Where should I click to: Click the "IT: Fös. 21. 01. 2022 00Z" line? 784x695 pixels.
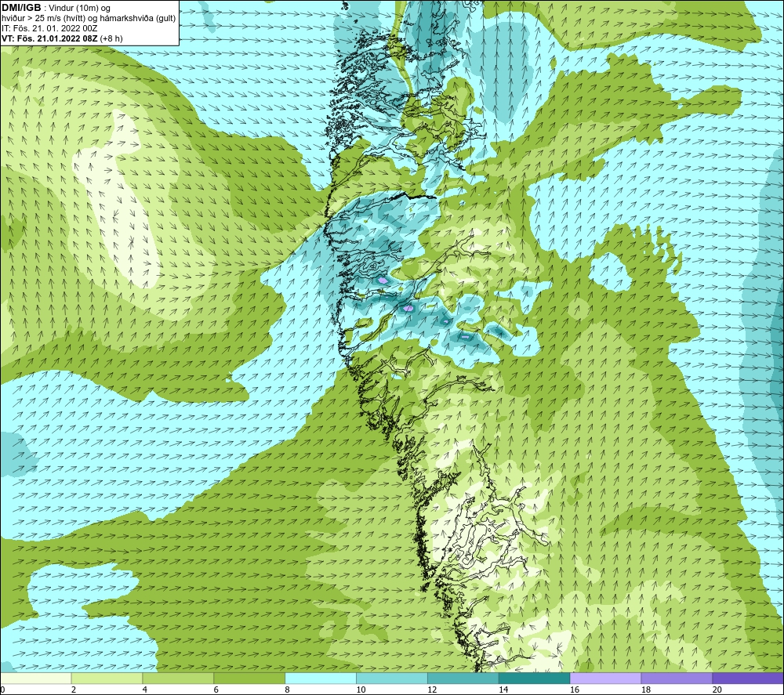49,28
